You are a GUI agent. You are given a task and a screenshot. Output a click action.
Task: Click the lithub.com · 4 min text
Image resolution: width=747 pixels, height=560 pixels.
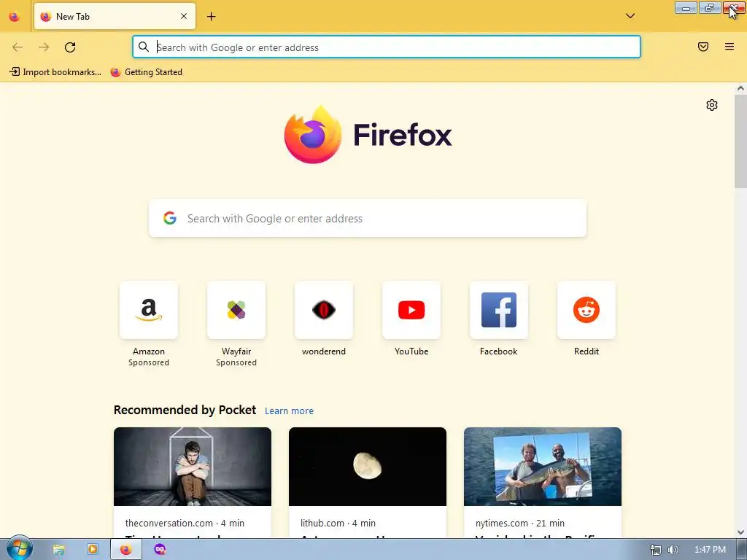point(338,523)
